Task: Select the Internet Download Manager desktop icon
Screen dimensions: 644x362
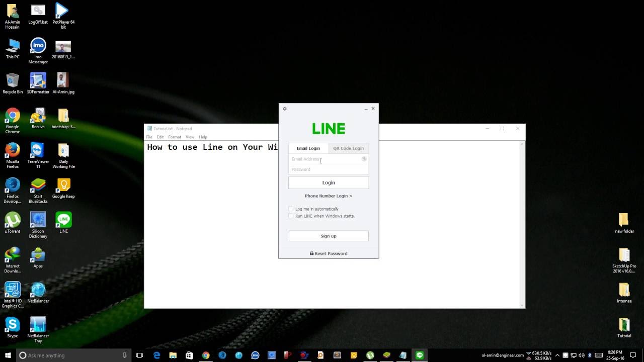Action: 13,259
